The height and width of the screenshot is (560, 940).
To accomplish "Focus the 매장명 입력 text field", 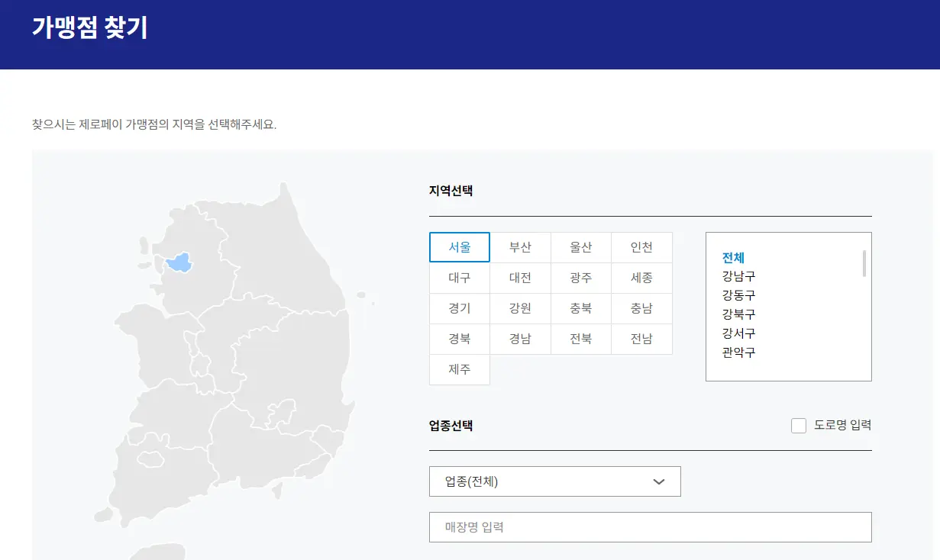I will coord(651,527).
